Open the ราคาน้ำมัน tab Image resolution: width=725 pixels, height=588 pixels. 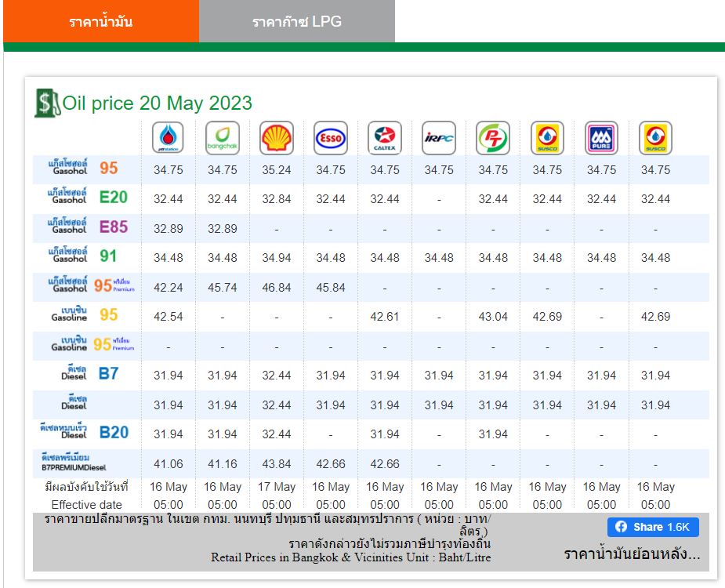(101, 21)
